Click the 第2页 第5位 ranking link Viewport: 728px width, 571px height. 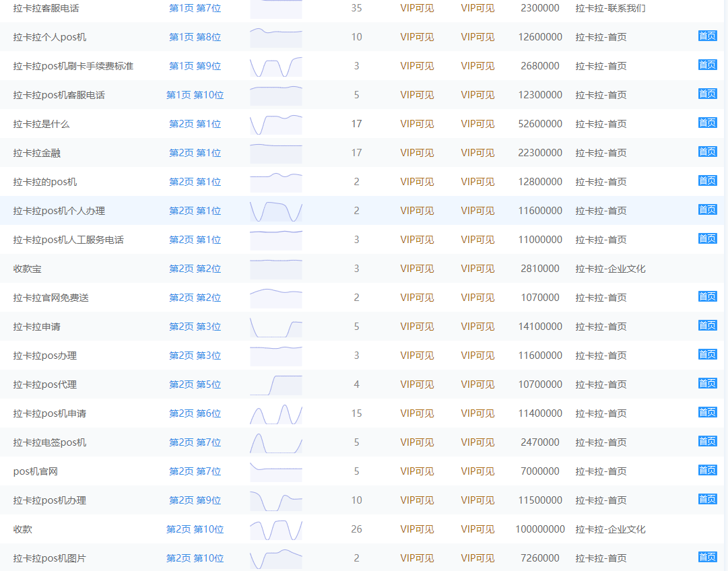point(195,384)
